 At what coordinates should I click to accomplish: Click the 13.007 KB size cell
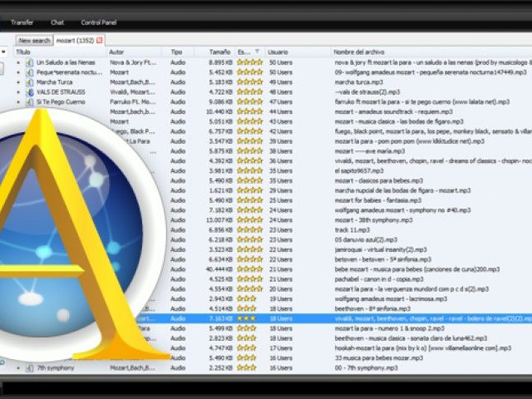[219, 220]
